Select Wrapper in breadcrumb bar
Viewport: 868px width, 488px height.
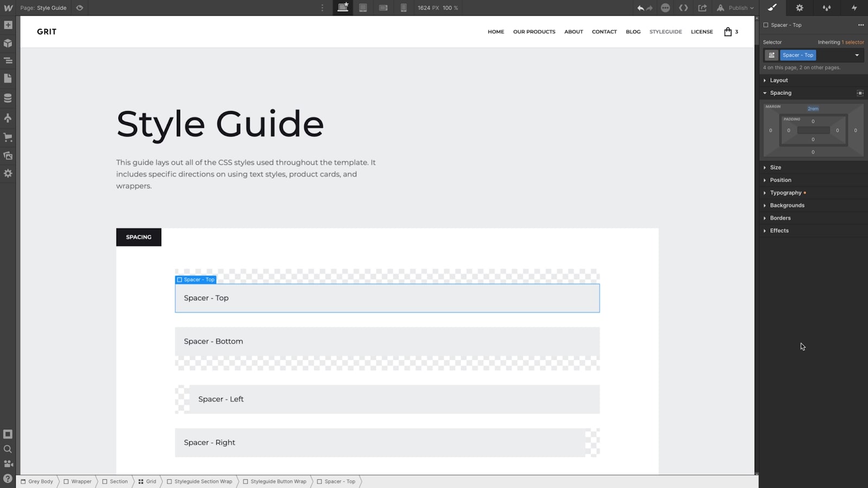point(78,481)
